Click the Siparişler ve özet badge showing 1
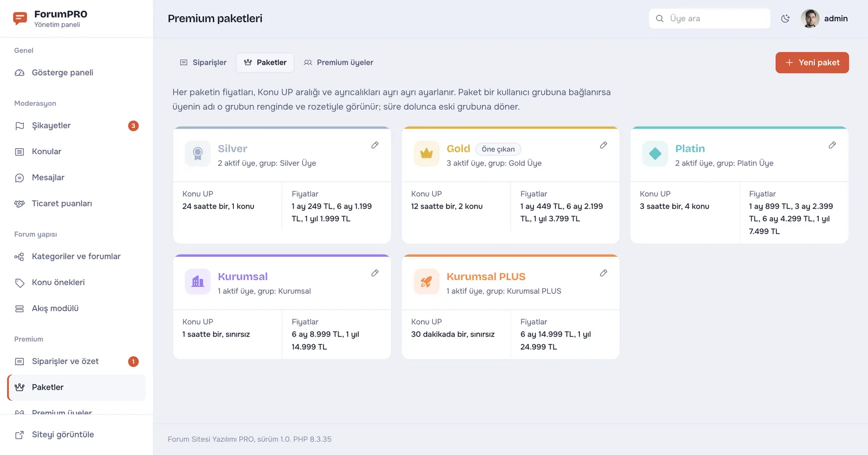The width and height of the screenshot is (868, 455). pos(133,362)
